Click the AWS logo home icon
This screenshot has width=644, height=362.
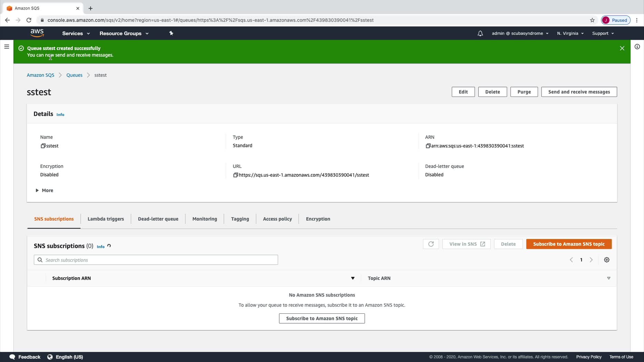coord(37,33)
